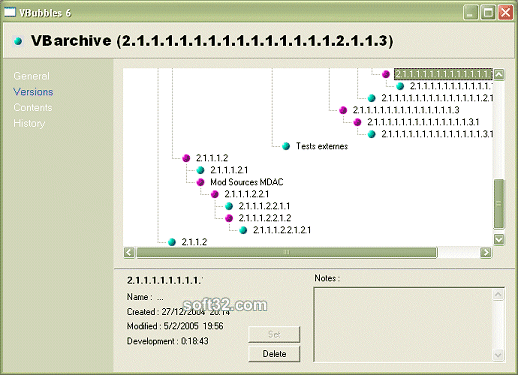
Task: Open the History section
Action: click(x=29, y=123)
